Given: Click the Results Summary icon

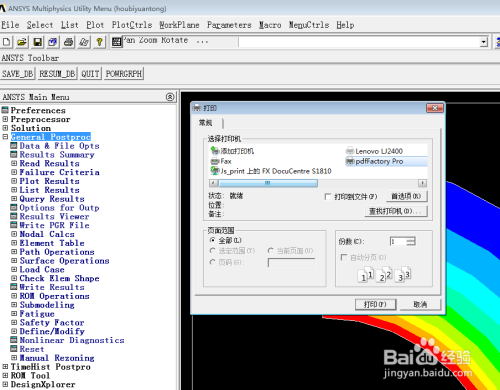Looking at the screenshot, I should pyautogui.click(x=14, y=154).
